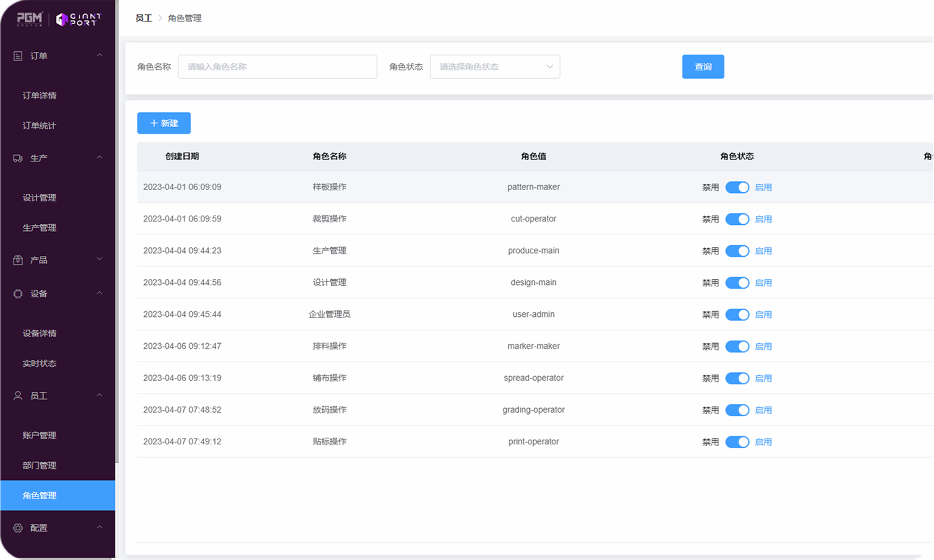Click role name 企业管理员
934x560 pixels.
tap(330, 314)
